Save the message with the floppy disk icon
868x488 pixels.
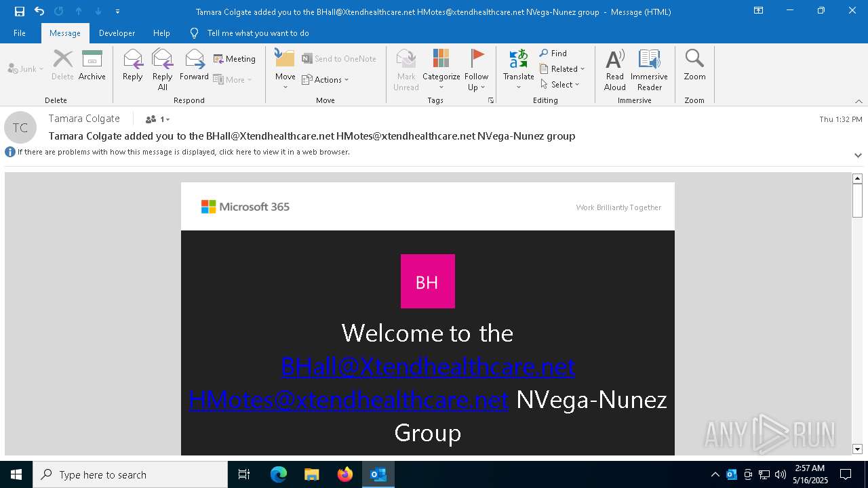[x=19, y=12]
